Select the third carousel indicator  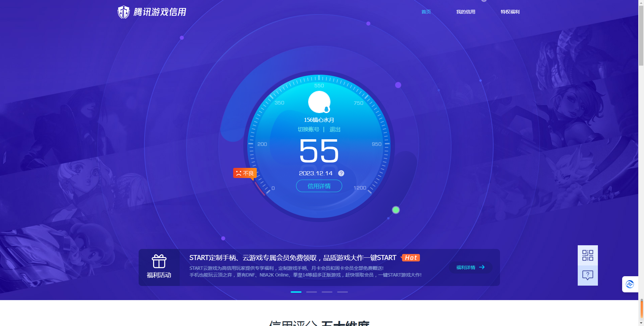327,292
